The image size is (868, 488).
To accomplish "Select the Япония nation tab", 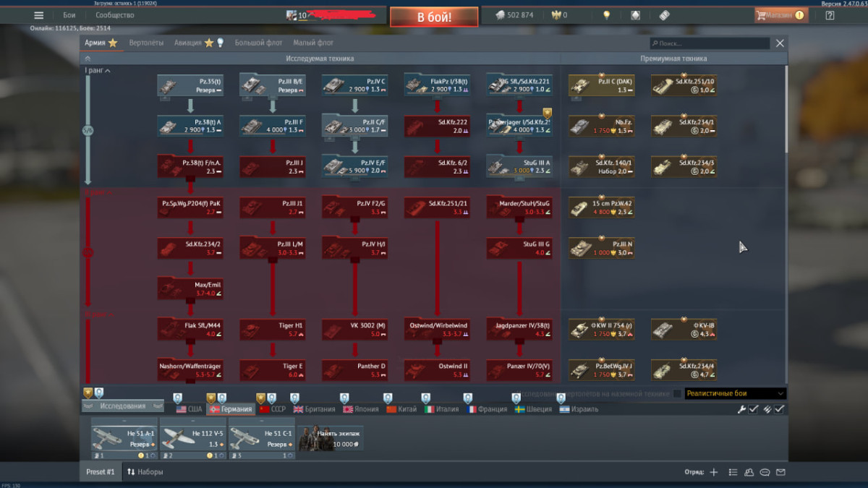I will pyautogui.click(x=361, y=409).
